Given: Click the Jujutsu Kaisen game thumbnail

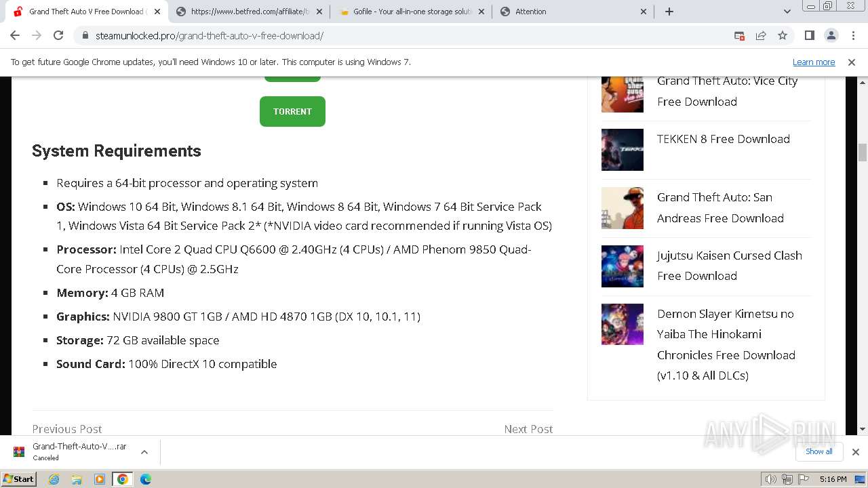Looking at the screenshot, I should pyautogui.click(x=623, y=266).
